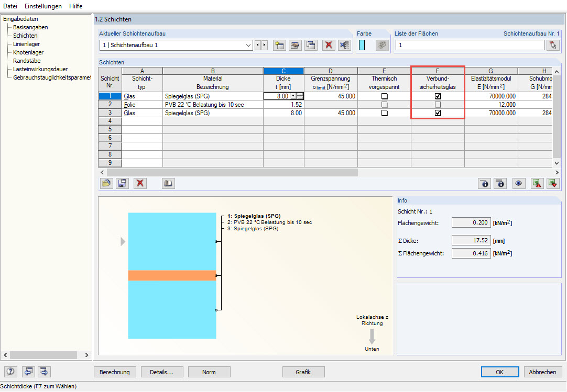Image resolution: width=567 pixels, height=392 pixels.
Task: Click the navigator panel's scroll right arrow
Action: [x=87, y=355]
